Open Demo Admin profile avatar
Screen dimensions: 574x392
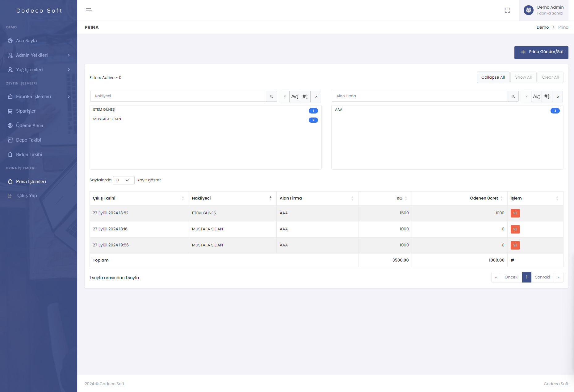pos(529,10)
